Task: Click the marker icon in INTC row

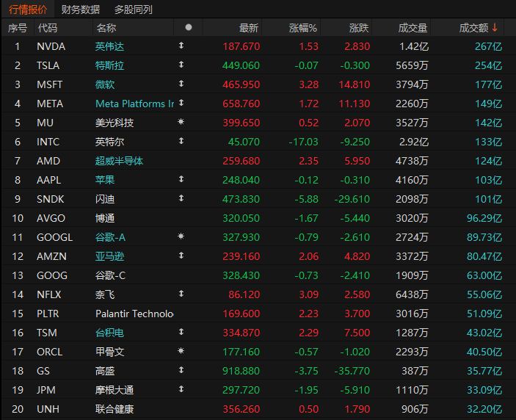Action: click(181, 141)
